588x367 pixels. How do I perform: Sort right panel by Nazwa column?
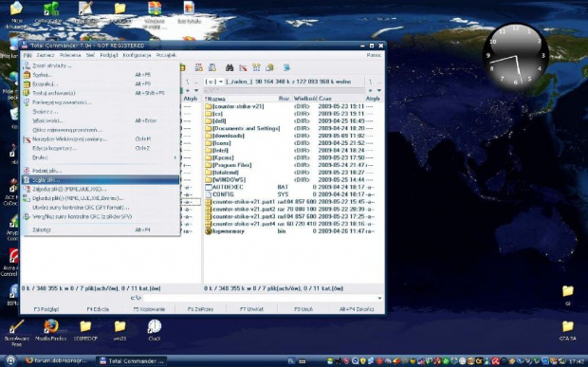coord(241,99)
